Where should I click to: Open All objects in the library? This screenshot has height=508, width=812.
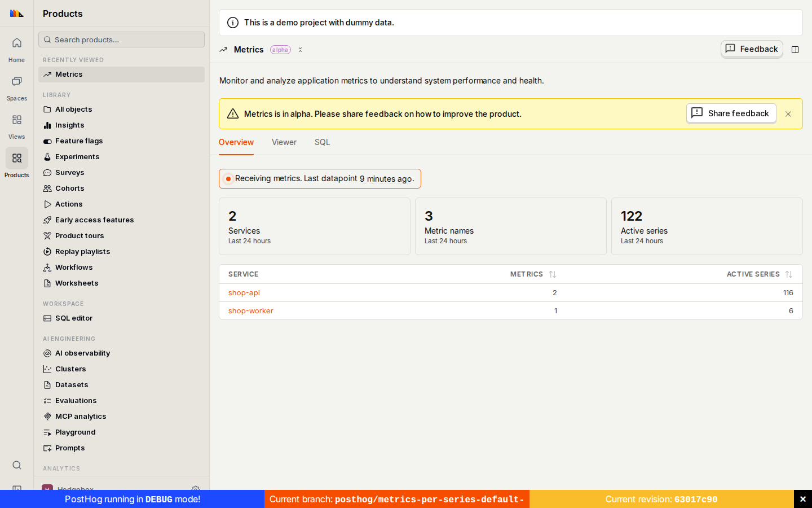pos(121,110)
